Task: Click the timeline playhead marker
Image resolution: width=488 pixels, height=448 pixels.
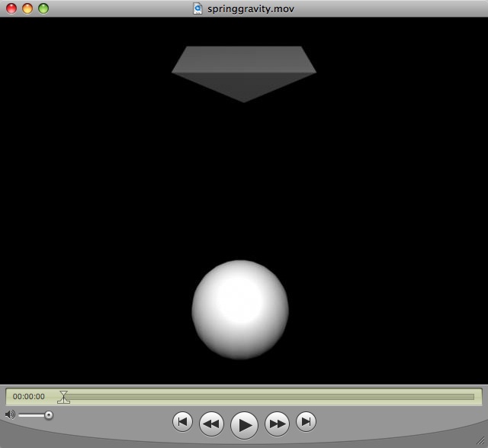Action: tap(64, 397)
